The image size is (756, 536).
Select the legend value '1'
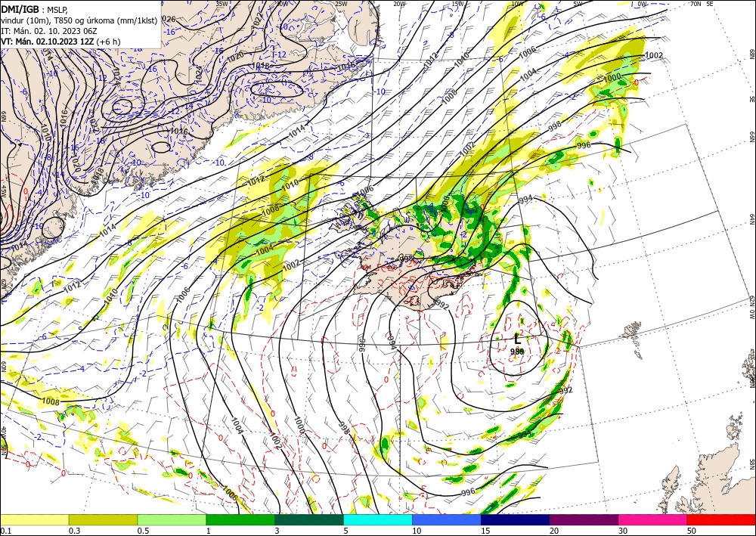pos(209,531)
